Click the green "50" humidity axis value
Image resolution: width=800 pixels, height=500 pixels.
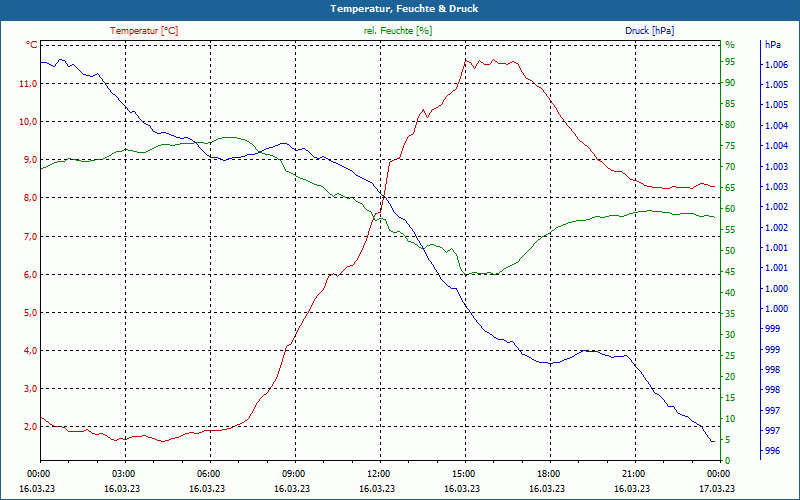[730, 251]
